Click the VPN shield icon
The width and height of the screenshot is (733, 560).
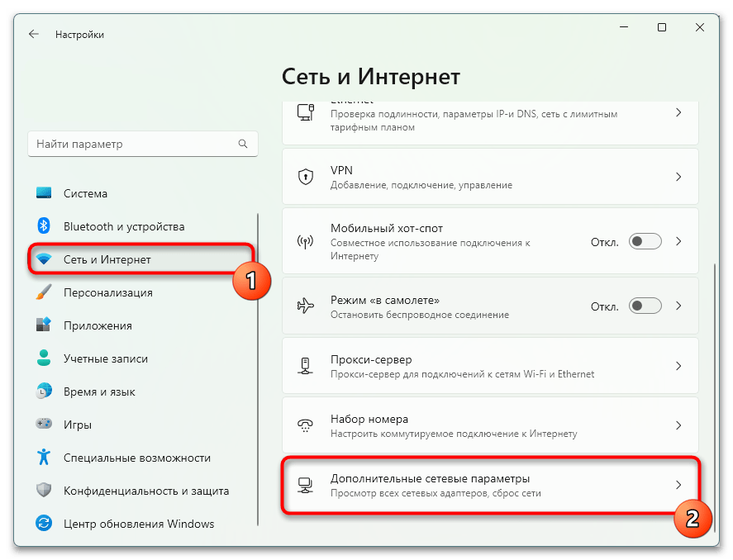point(306,177)
